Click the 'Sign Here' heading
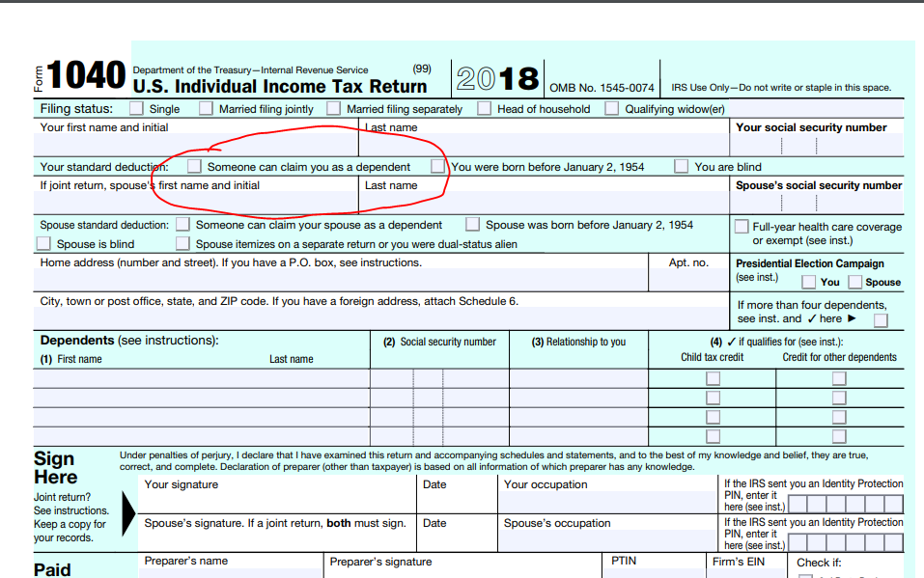The image size is (924, 578). coord(56,468)
